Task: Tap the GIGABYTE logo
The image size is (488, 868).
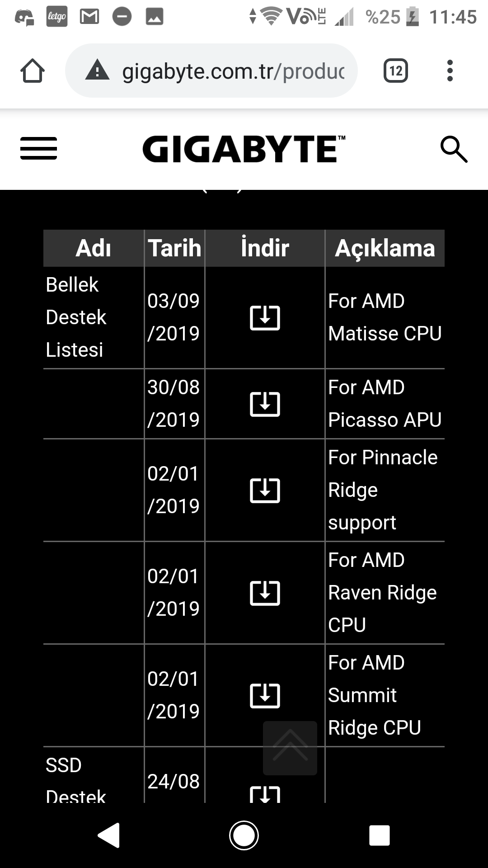Action: 244,149
